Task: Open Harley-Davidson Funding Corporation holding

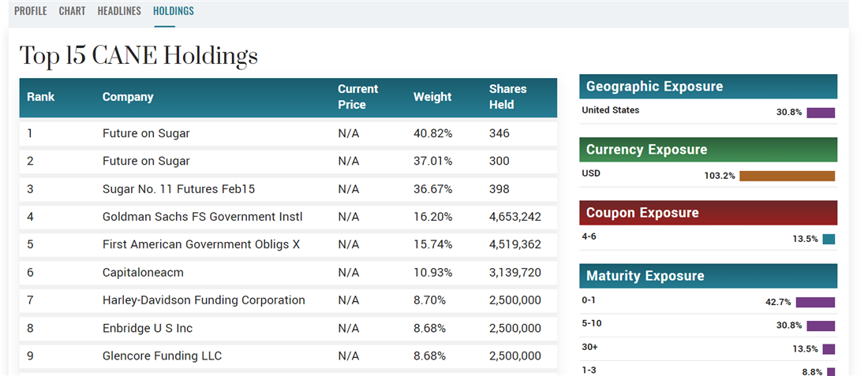Action: (204, 300)
